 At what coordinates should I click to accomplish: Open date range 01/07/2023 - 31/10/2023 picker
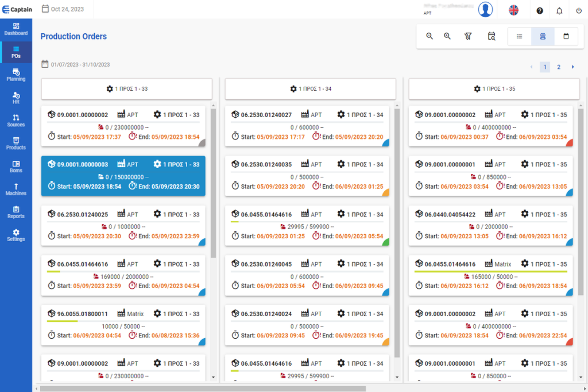[75, 65]
